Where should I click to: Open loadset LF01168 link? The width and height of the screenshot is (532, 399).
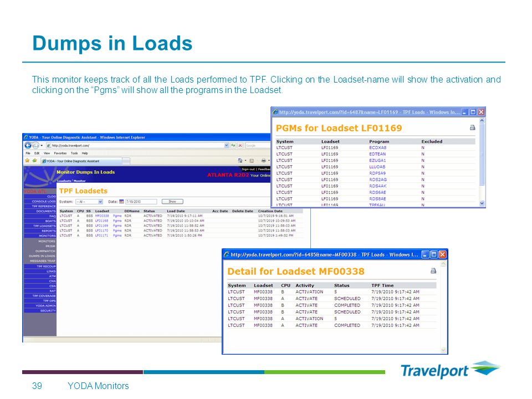coord(102,221)
